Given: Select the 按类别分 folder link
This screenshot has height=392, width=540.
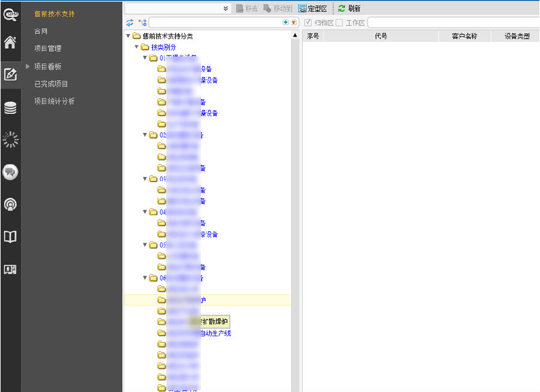Looking at the screenshot, I should [163, 47].
